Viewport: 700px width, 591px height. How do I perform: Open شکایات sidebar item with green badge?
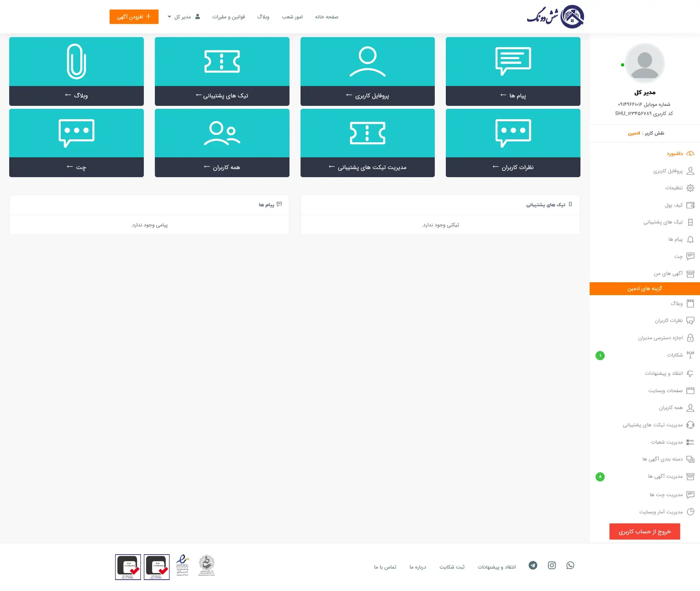pyautogui.click(x=675, y=355)
